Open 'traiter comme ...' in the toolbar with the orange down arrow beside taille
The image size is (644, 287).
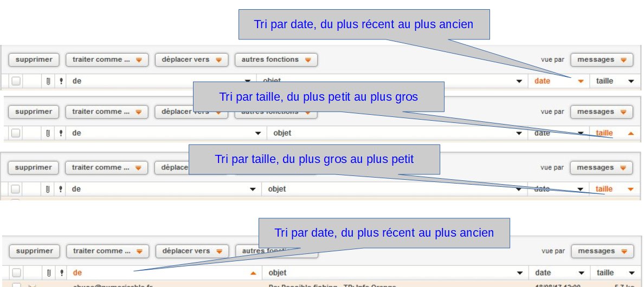point(106,168)
